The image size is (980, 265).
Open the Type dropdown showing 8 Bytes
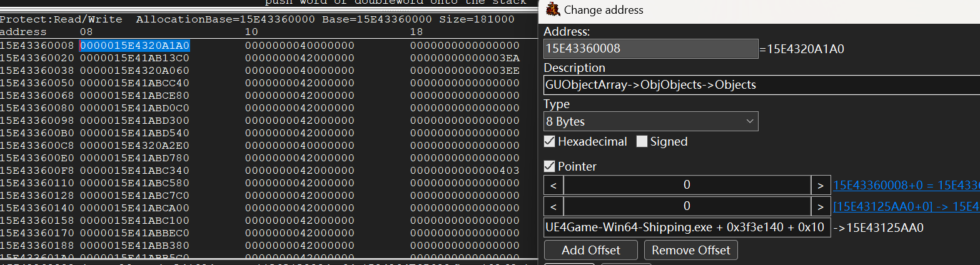point(650,121)
